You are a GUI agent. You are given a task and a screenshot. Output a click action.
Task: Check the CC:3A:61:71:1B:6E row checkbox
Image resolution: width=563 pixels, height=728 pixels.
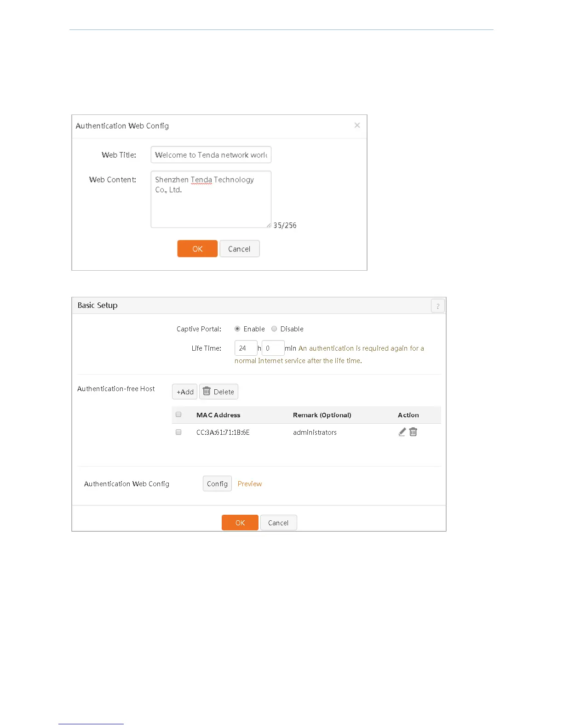click(178, 432)
